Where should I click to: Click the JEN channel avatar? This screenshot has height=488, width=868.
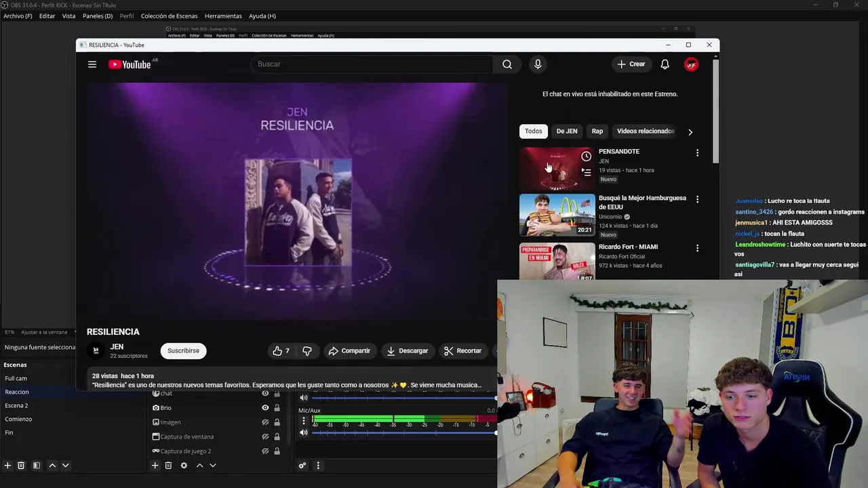pos(96,350)
